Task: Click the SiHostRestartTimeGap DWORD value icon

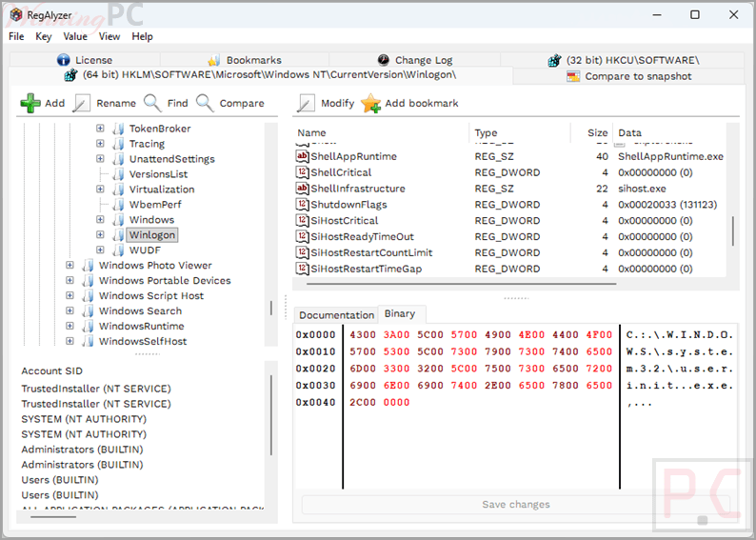Action: pyautogui.click(x=302, y=269)
